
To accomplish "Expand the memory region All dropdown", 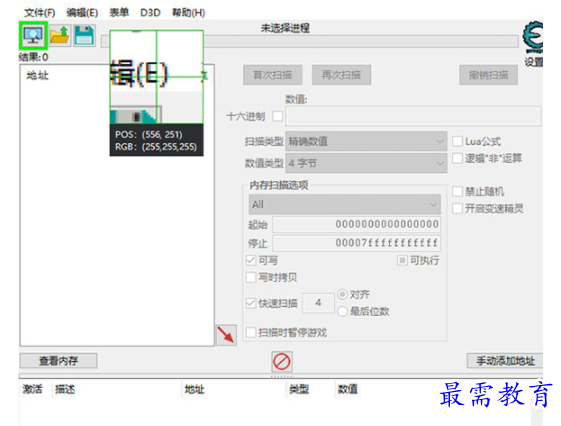I will (345, 205).
